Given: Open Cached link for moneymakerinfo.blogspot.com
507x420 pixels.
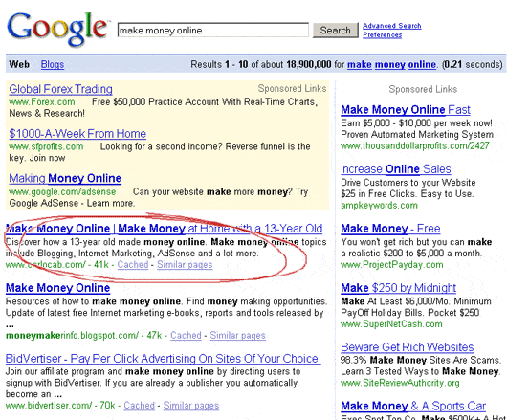Looking at the screenshot, I should tap(186, 335).
